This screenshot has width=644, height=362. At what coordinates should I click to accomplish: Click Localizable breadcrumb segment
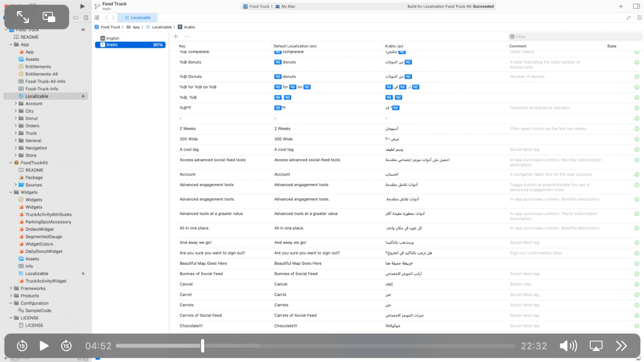pos(159,27)
